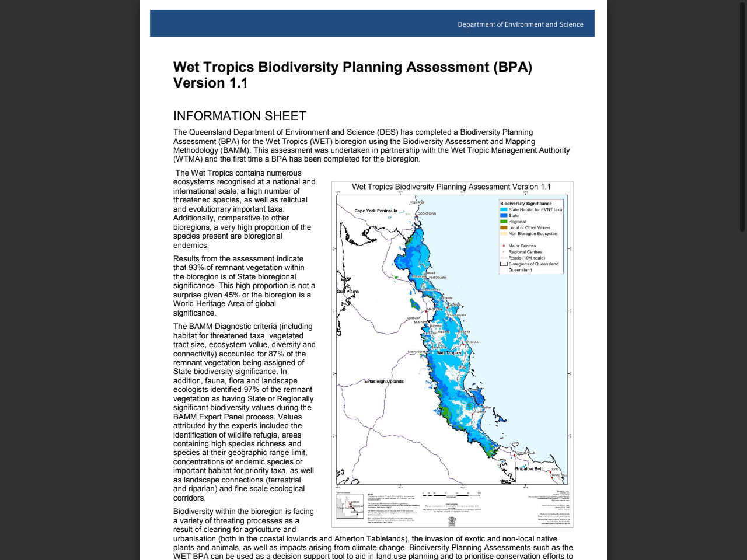The image size is (747, 560).
Task: Click the 'Gulf Plains' map label
Action: coord(348,291)
